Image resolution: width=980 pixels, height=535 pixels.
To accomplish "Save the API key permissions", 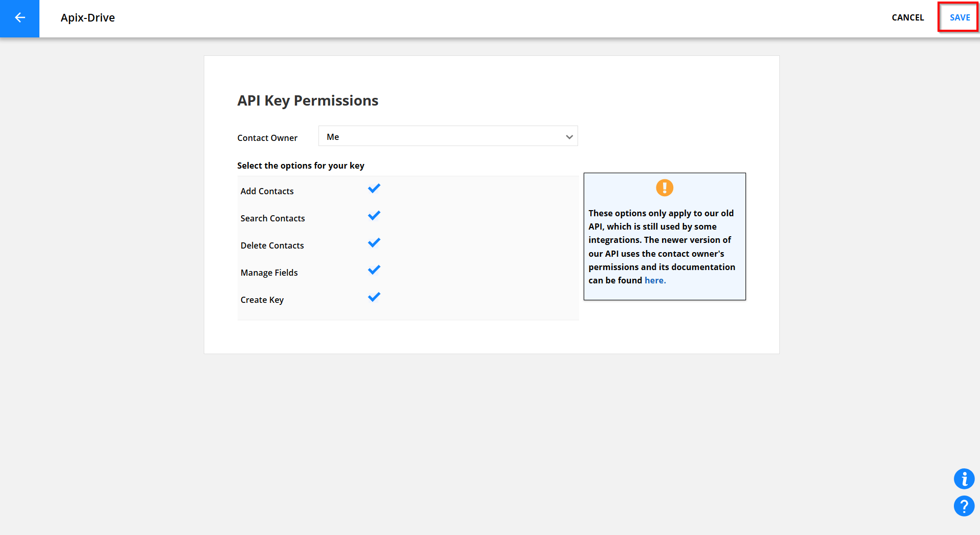I will 959,17.
